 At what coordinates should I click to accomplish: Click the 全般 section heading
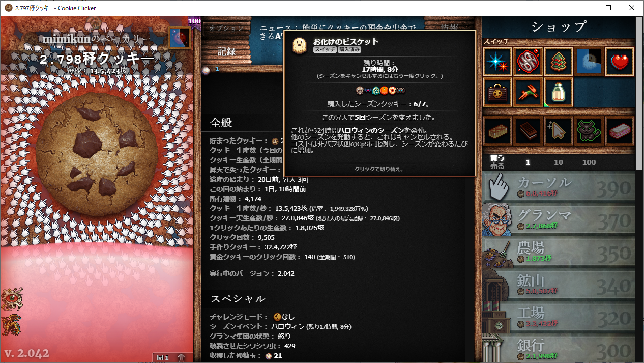click(x=221, y=123)
